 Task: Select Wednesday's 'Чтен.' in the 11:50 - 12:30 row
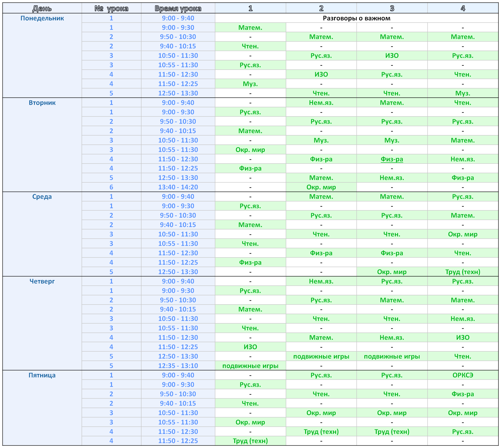pos(463,253)
